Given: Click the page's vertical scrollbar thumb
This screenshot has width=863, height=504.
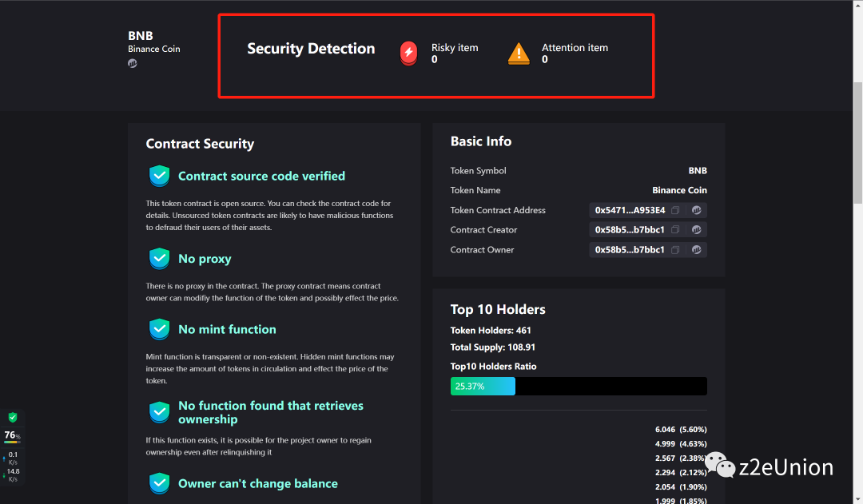Looking at the screenshot, I should 857,144.
